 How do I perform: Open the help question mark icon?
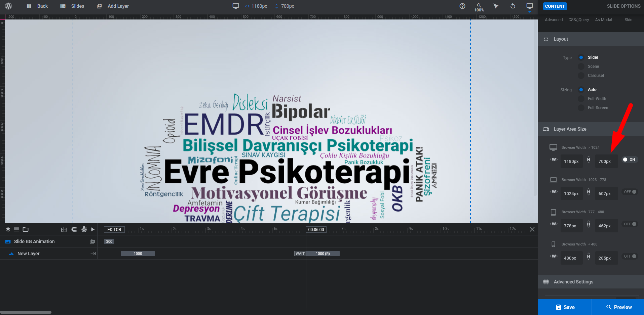coord(462,6)
